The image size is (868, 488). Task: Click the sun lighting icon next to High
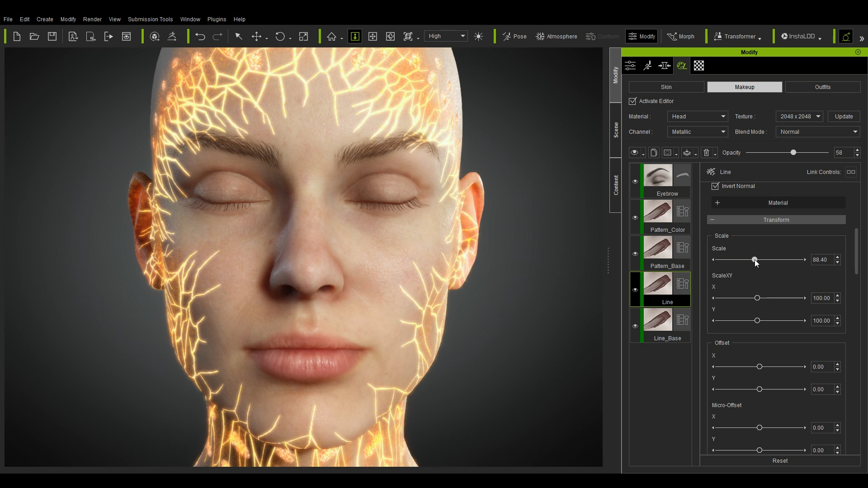pos(479,37)
